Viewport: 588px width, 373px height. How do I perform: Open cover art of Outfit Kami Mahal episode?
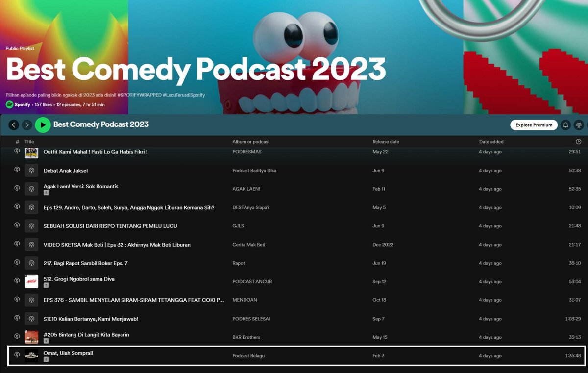[x=31, y=152]
